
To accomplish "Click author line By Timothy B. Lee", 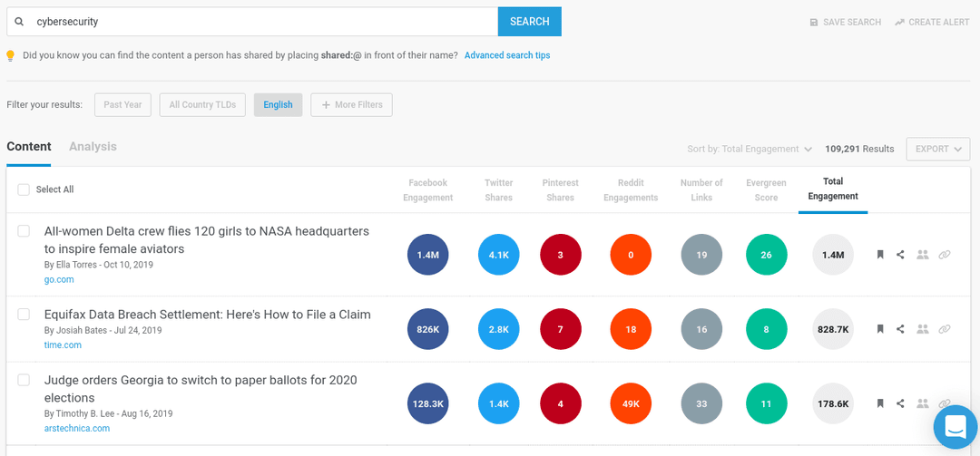I will click(x=109, y=413).
